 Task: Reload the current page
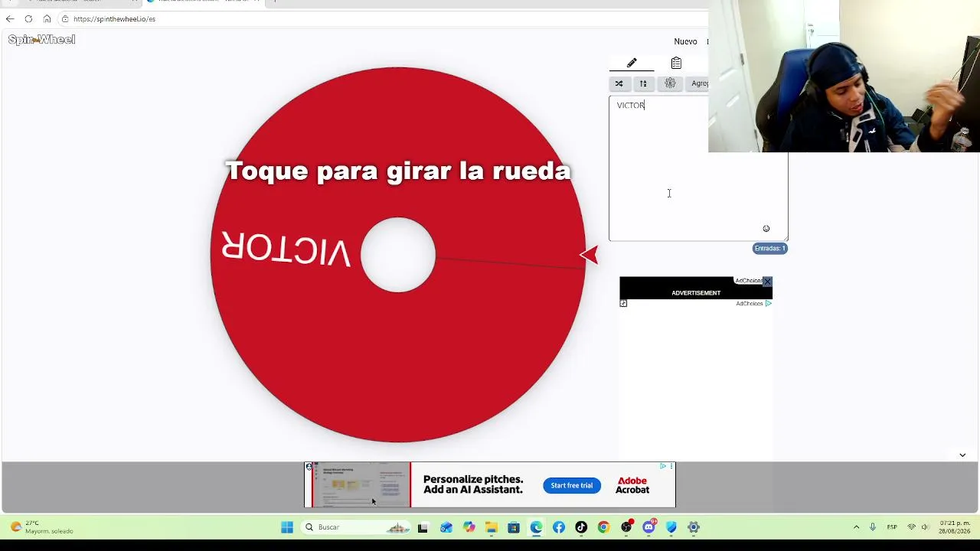click(28, 18)
